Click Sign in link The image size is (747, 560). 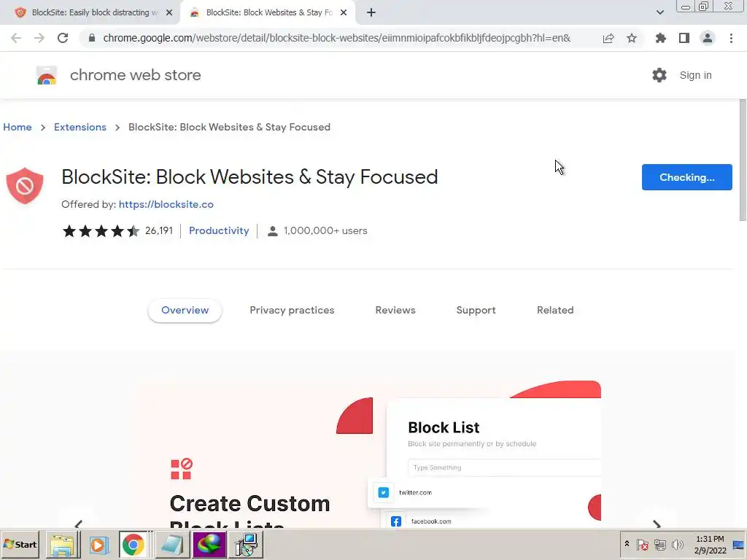(695, 75)
